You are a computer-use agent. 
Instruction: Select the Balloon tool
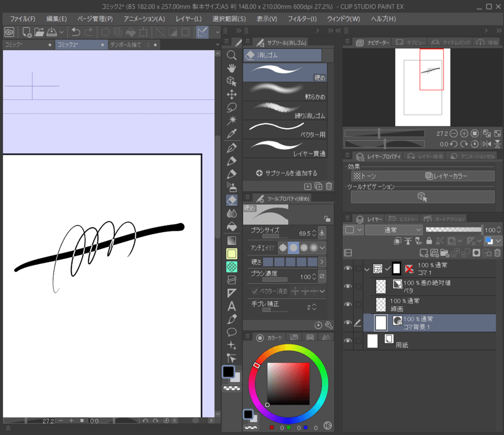232,332
